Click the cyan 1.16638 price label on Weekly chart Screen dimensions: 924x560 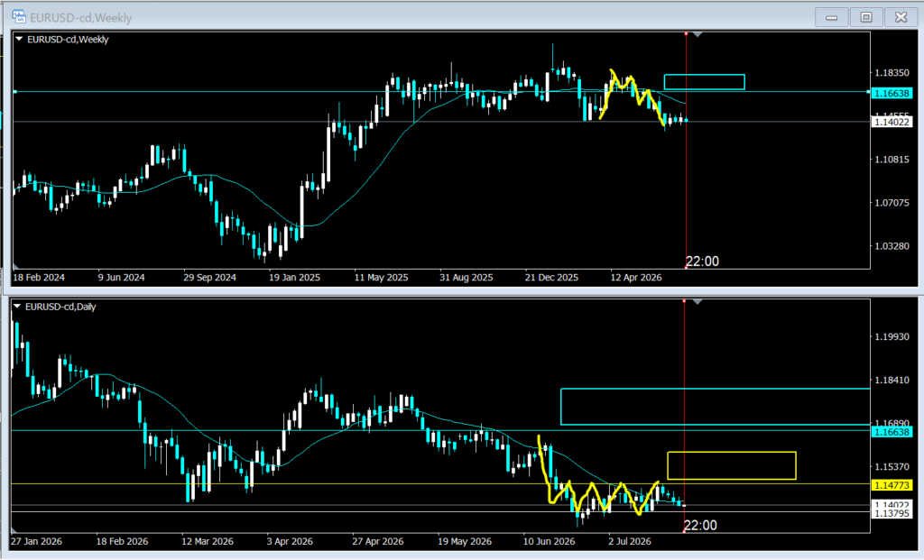click(x=892, y=93)
